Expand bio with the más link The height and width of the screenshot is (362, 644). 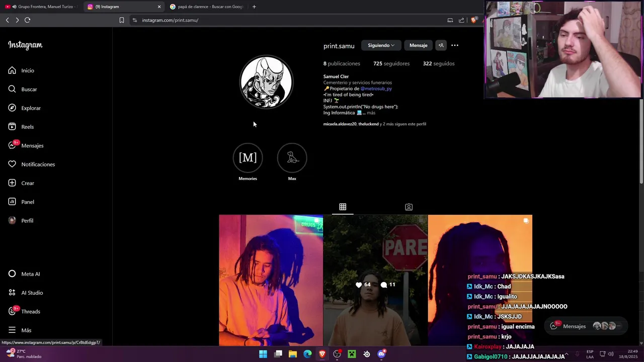point(371,113)
